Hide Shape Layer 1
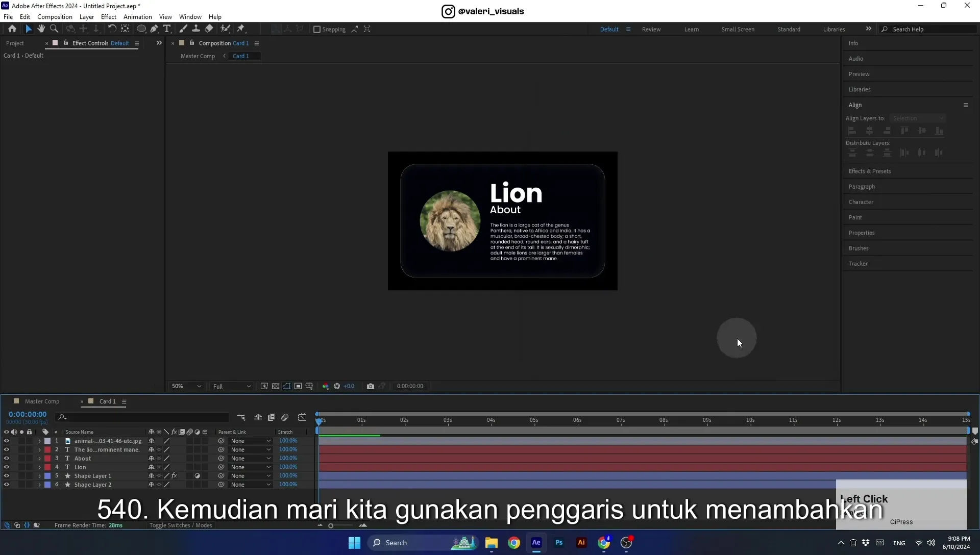 [7, 475]
